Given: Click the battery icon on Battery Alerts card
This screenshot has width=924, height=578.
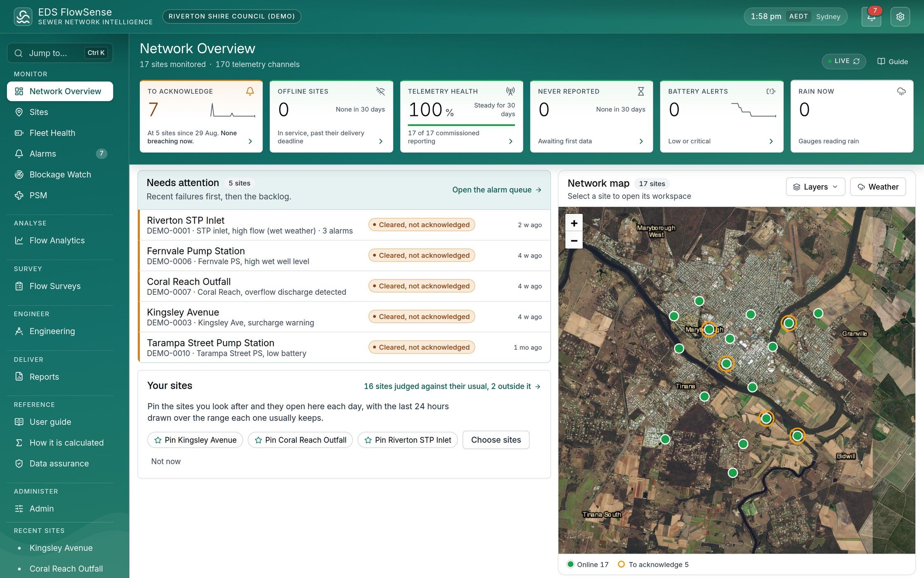Looking at the screenshot, I should point(771,91).
